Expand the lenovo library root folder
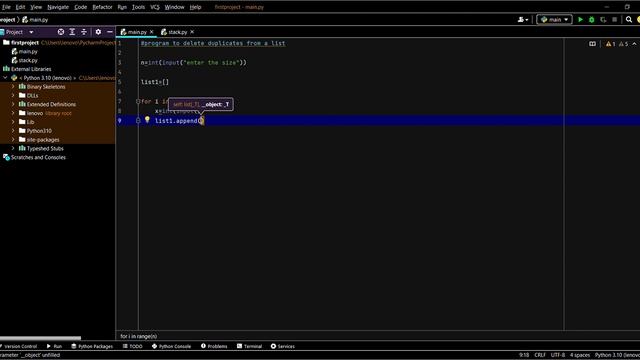The image size is (640, 360). point(13,113)
